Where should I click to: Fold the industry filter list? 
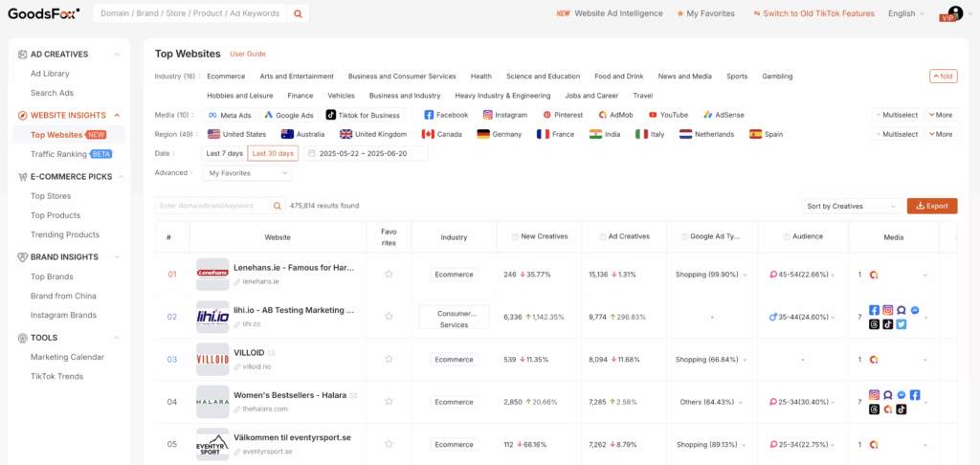(943, 77)
